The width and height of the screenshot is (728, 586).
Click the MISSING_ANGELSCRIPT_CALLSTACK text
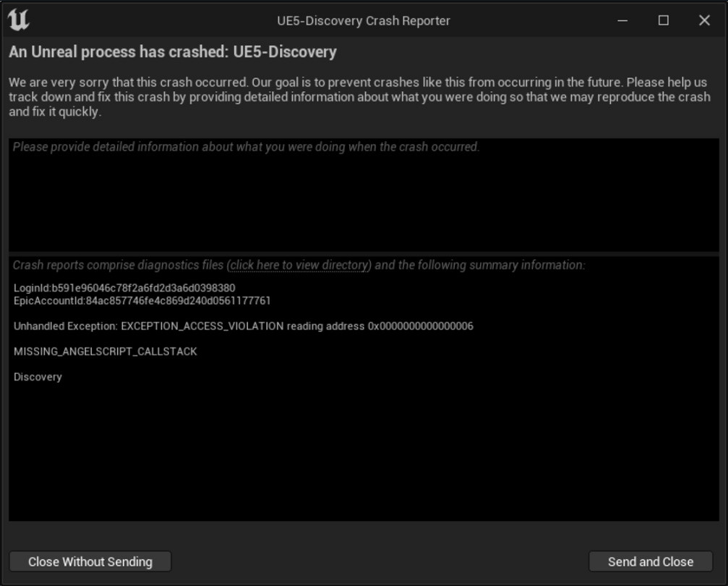(x=106, y=352)
